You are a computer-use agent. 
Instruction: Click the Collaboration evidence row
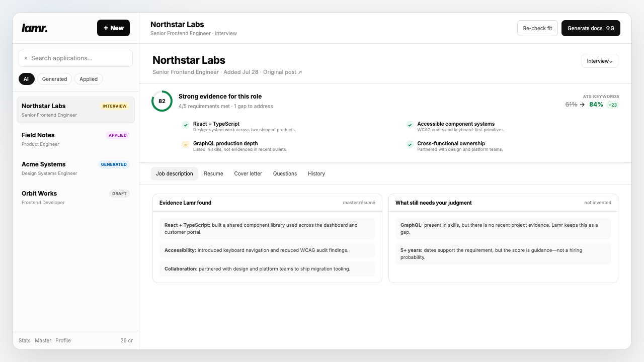point(267,269)
